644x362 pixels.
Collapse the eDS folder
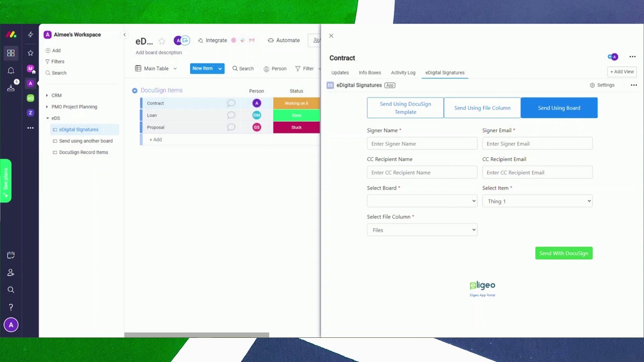(x=47, y=118)
